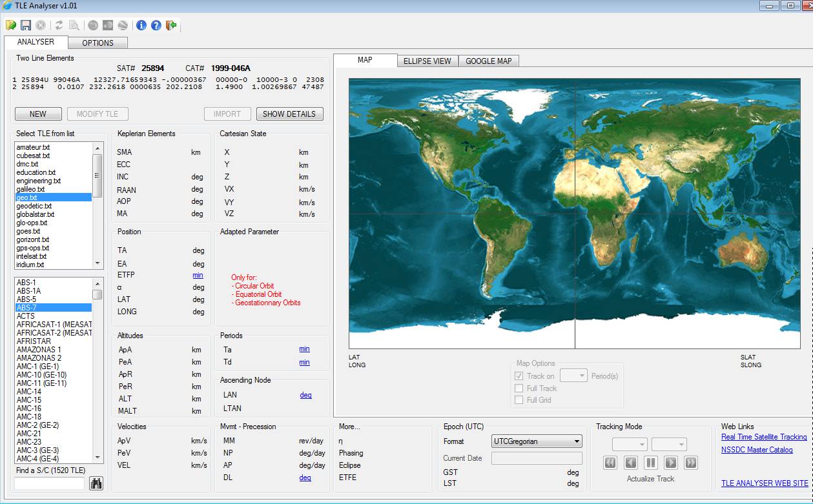Click the exit door icon in the toolbar

(171, 25)
